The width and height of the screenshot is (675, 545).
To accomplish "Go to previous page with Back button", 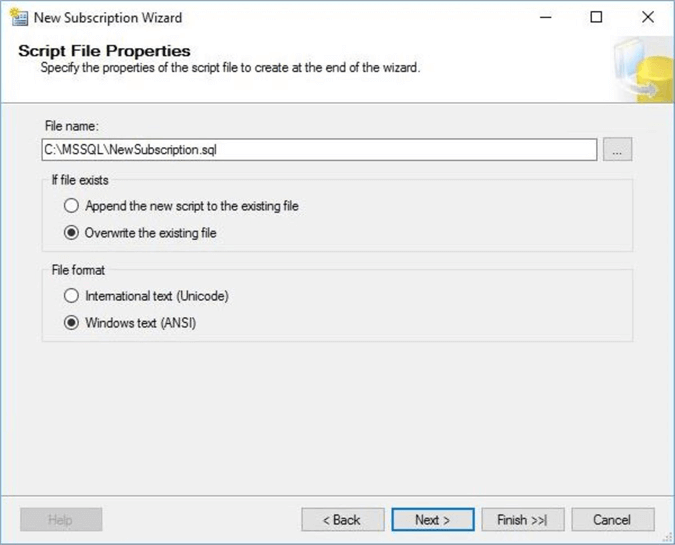I will (x=342, y=520).
